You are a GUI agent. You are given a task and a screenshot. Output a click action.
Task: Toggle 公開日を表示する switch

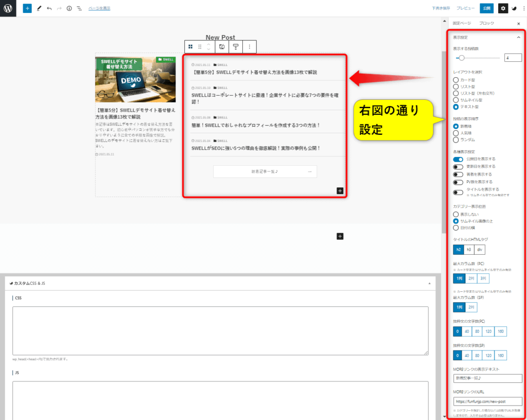click(x=458, y=159)
